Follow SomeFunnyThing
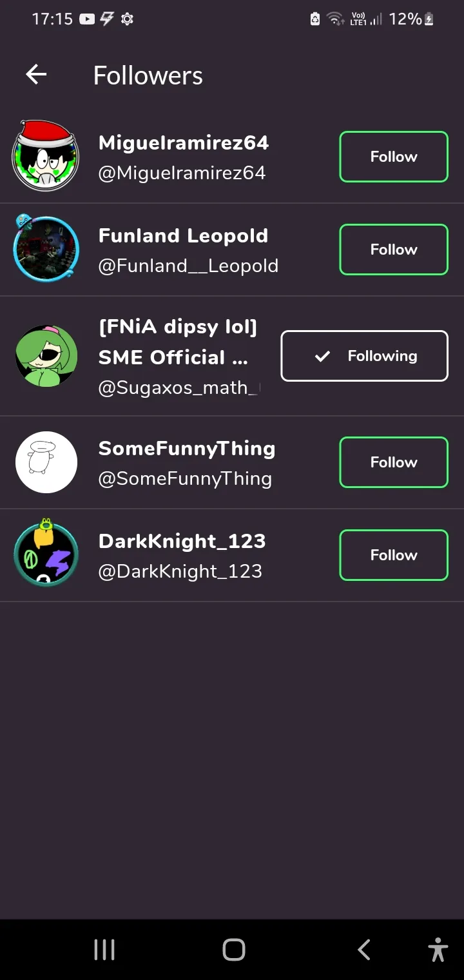This screenshot has width=464, height=980. coord(393,462)
